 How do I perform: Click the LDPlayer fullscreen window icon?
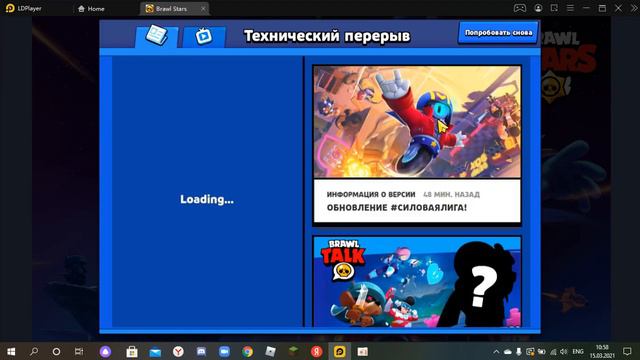tap(554, 8)
